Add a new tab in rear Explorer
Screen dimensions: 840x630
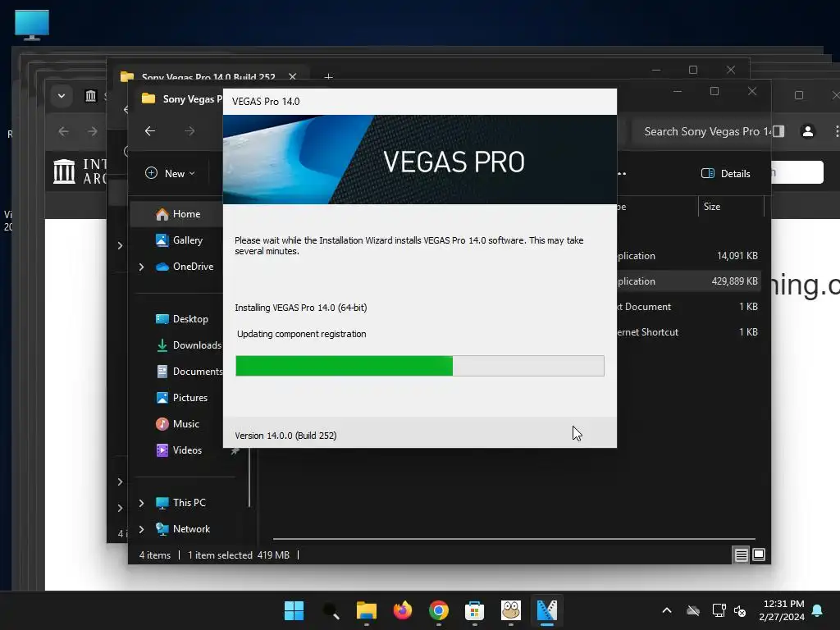pyautogui.click(x=328, y=77)
